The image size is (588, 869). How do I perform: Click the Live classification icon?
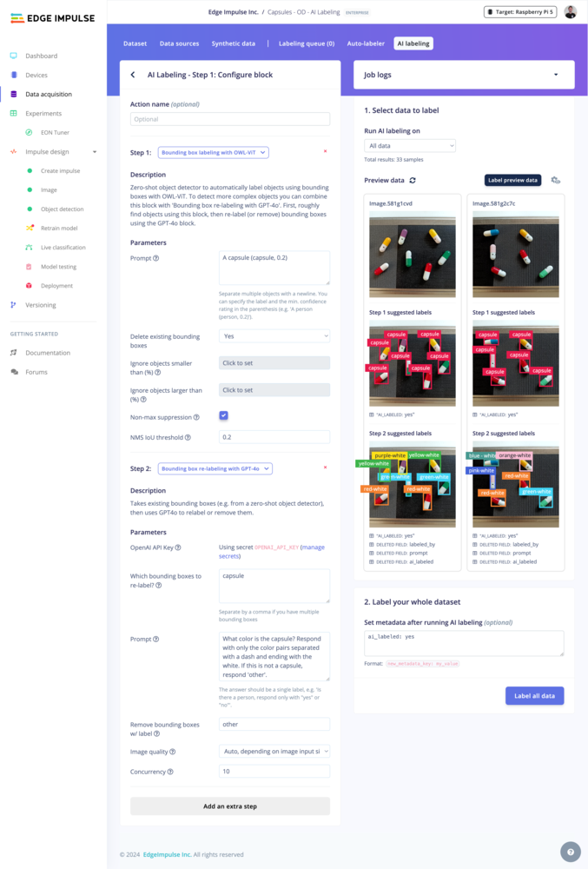[x=29, y=247]
